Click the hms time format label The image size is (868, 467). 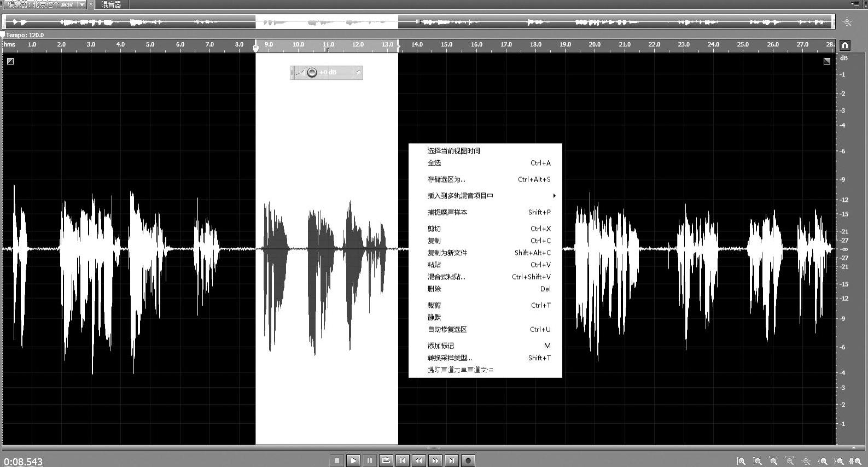10,44
